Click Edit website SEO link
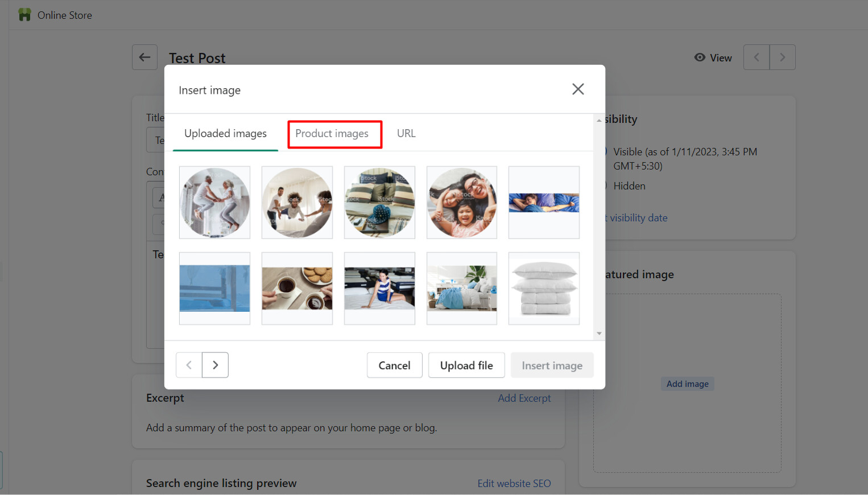The image size is (868, 495). coord(514,484)
